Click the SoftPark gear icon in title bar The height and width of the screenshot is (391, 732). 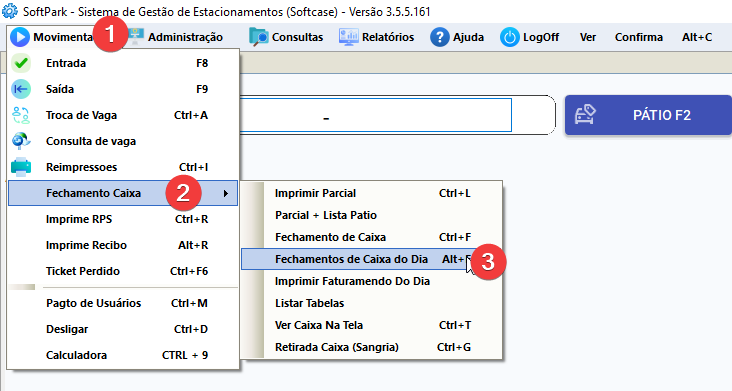(x=10, y=11)
